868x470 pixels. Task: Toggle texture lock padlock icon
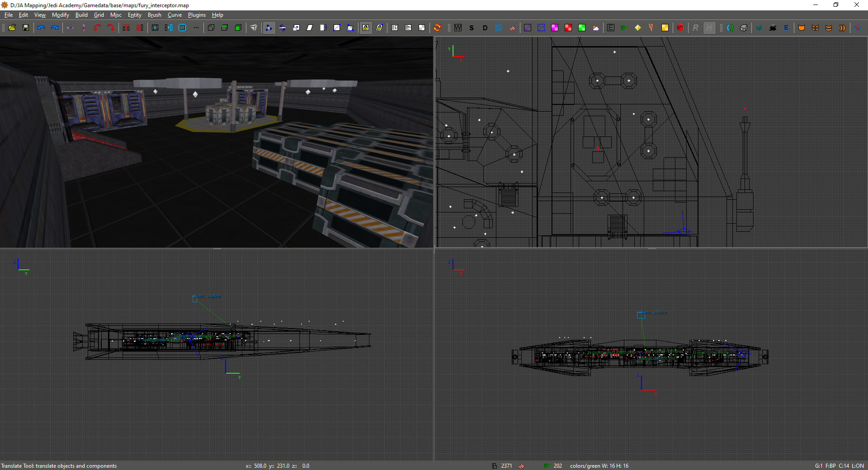coord(366,28)
